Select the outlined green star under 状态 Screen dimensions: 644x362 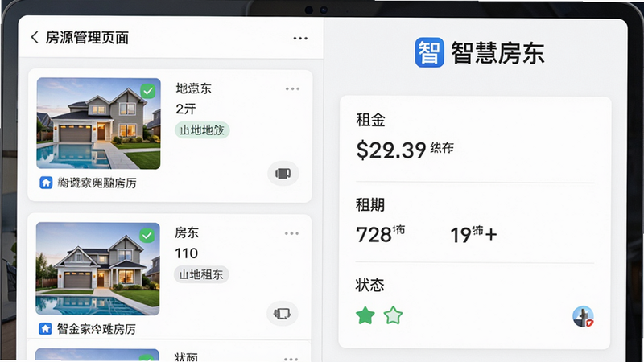coord(393,315)
